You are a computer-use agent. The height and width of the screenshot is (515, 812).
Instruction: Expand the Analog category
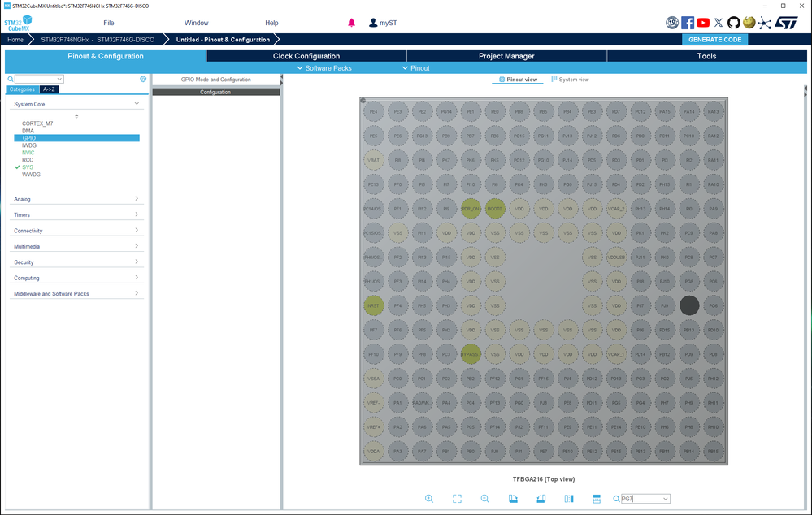click(137, 199)
